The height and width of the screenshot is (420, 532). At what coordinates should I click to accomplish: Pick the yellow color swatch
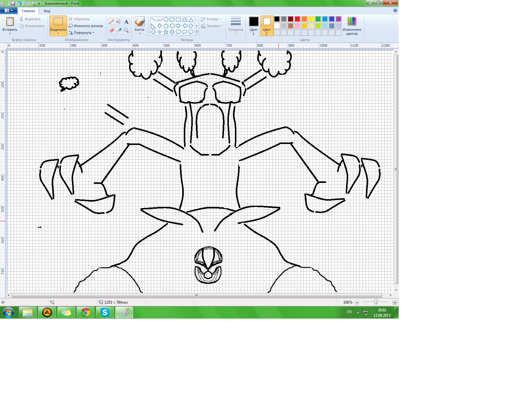(x=311, y=19)
